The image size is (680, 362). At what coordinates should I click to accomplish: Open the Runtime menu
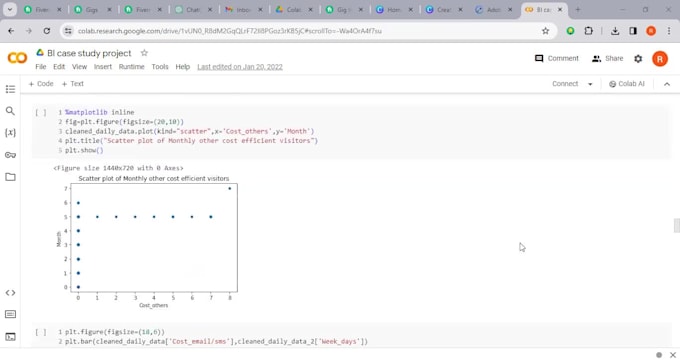coord(131,67)
